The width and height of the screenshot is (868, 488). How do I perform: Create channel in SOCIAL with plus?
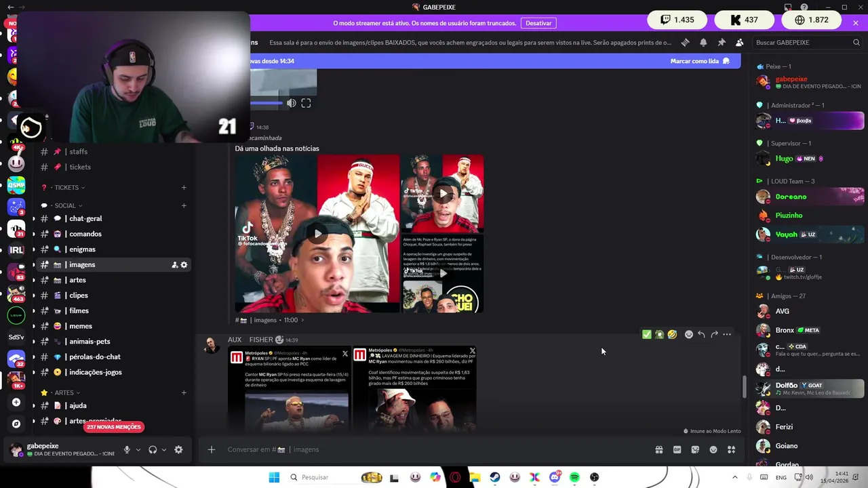pyautogui.click(x=184, y=205)
